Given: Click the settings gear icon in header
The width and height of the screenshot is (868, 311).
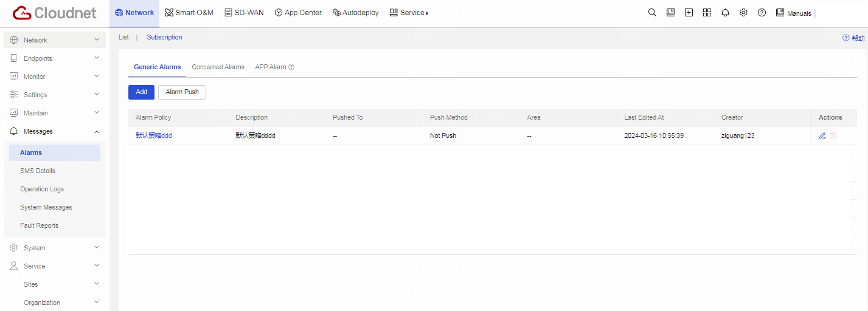Looking at the screenshot, I should point(743,13).
